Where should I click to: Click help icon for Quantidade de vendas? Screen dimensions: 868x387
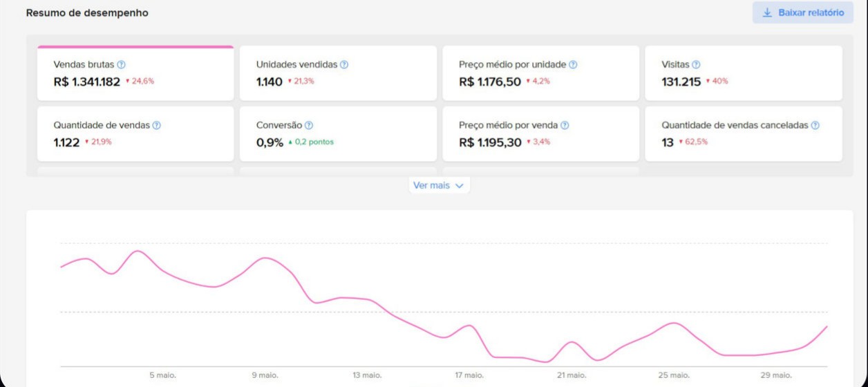(x=157, y=125)
